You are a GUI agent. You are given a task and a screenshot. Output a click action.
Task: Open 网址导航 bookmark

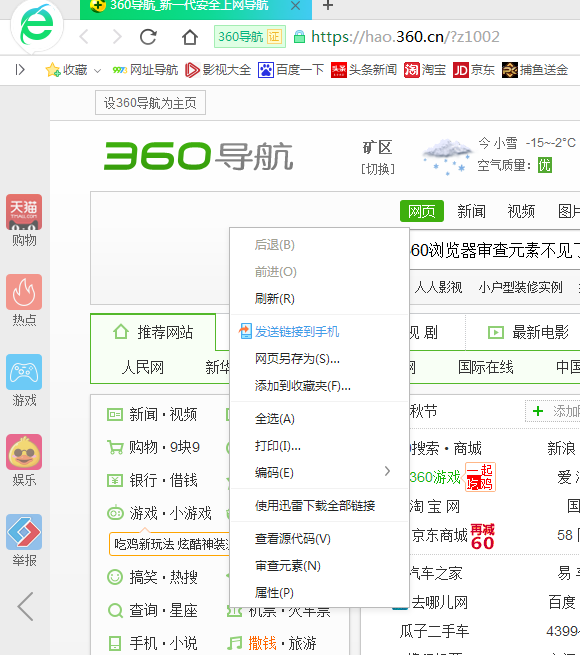pyautogui.click(x=145, y=70)
